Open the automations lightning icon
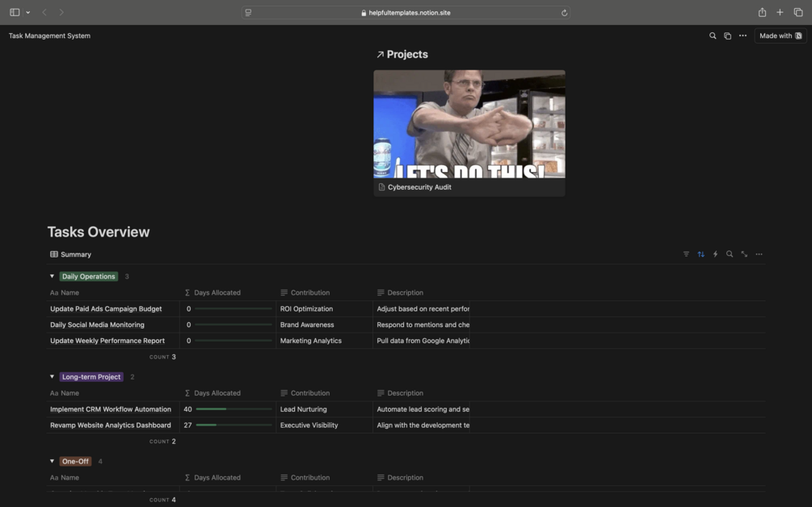The height and width of the screenshot is (507, 812). [x=715, y=254]
